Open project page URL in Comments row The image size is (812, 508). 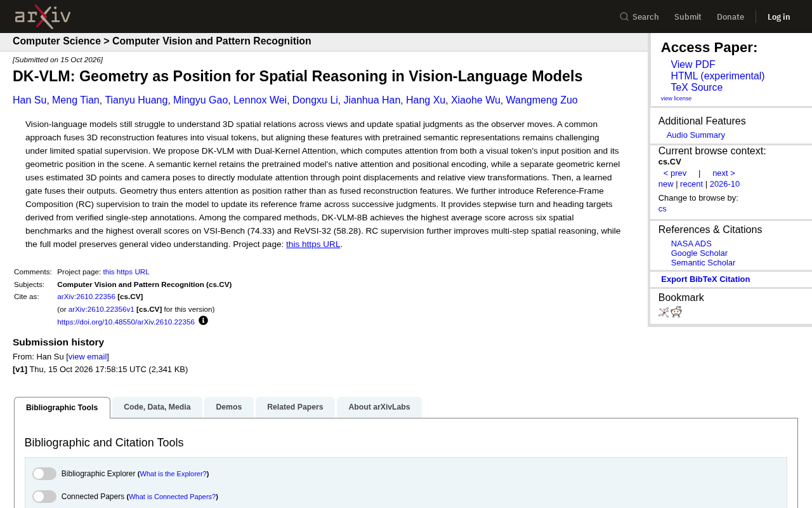click(126, 272)
